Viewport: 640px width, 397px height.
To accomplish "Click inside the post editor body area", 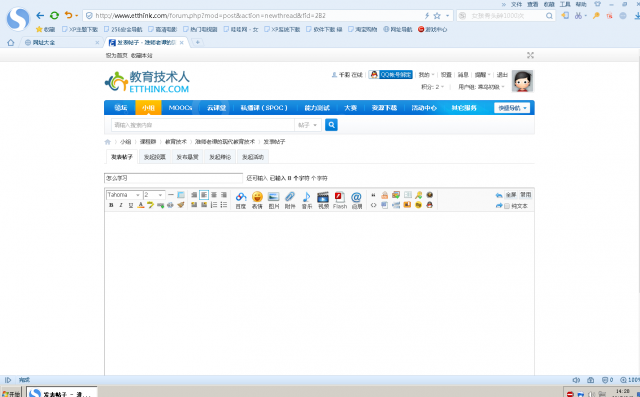I will coord(319,293).
